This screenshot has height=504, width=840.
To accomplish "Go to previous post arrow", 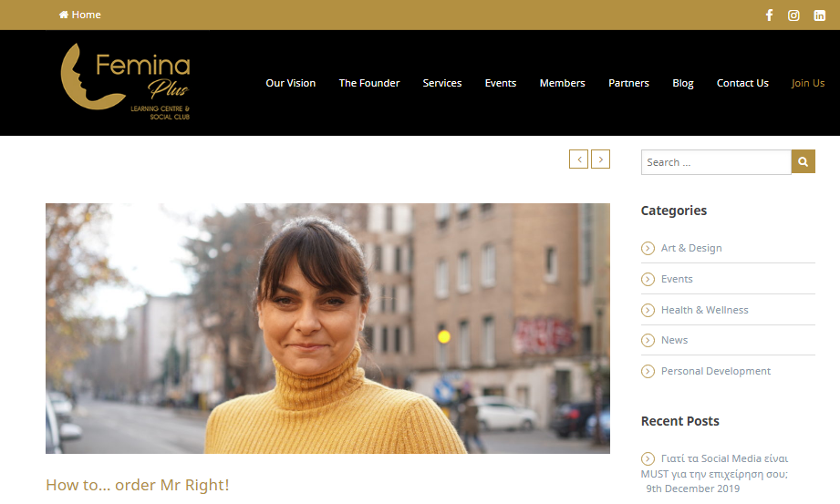I will 578,159.
